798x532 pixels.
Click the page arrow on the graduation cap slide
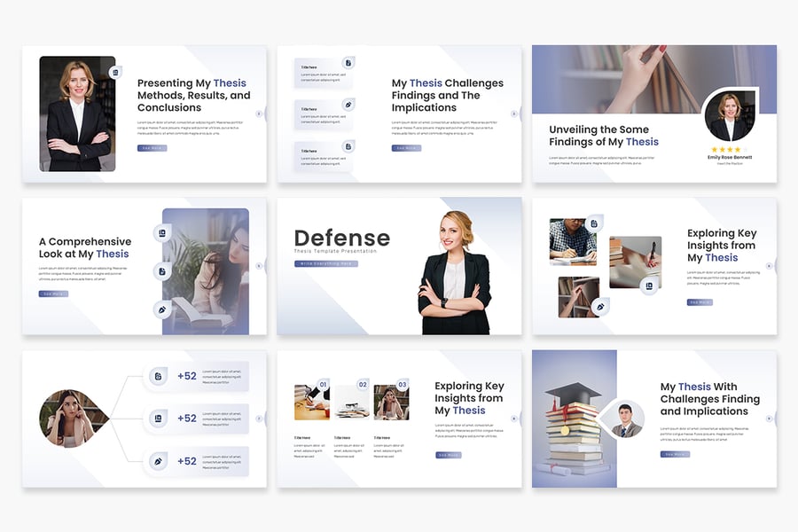[x=769, y=418]
